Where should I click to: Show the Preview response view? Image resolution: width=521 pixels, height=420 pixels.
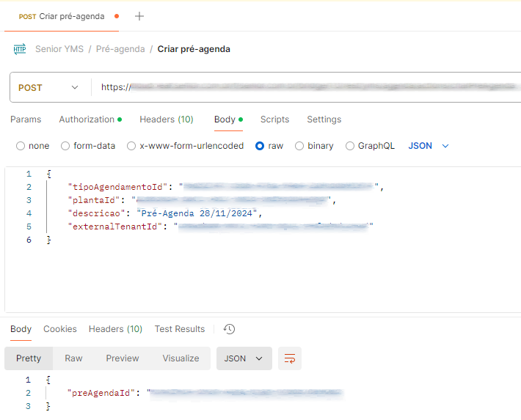click(x=123, y=358)
